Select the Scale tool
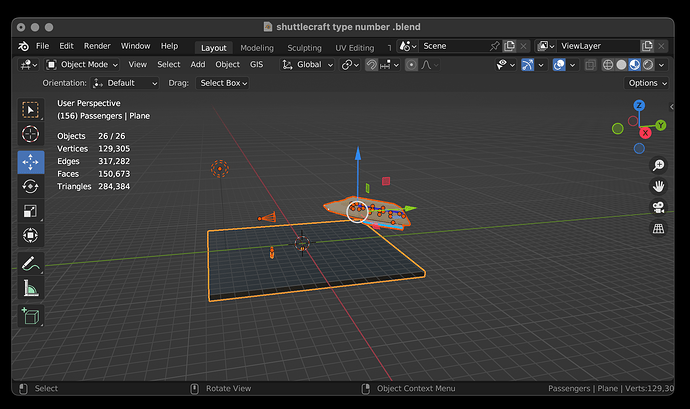This screenshot has height=409, width=690. (x=30, y=211)
